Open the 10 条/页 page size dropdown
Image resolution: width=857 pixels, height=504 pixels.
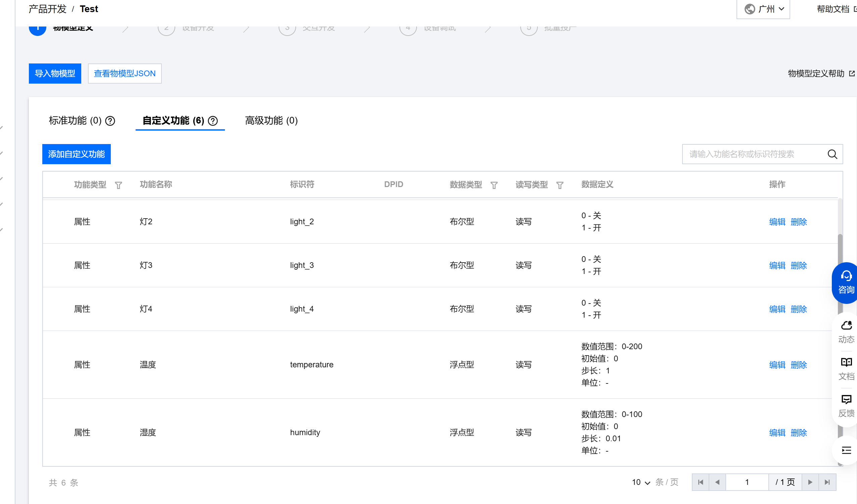coord(641,482)
